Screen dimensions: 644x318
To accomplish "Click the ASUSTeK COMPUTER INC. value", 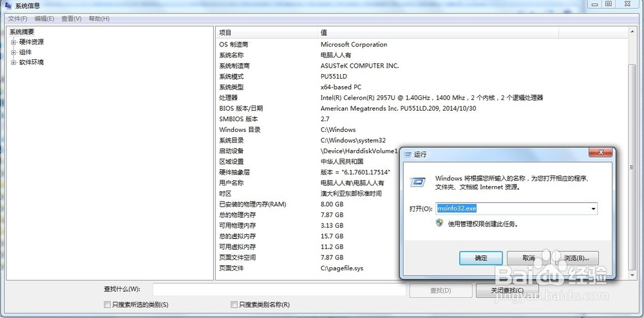I will click(x=359, y=66).
